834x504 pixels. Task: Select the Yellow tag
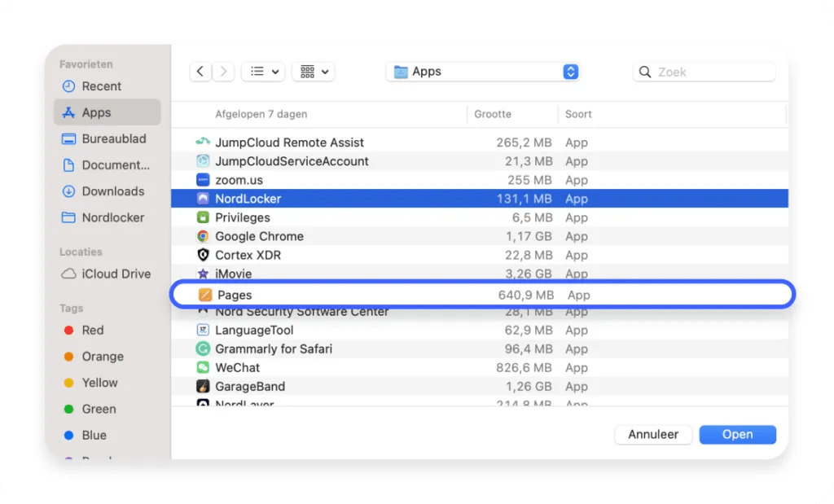107,383
